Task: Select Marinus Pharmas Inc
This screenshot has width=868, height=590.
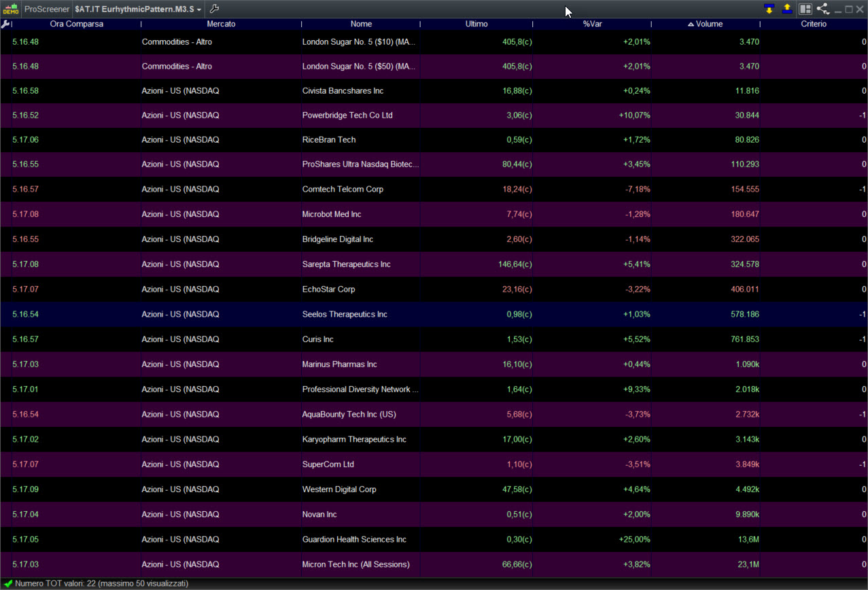Action: (x=339, y=365)
